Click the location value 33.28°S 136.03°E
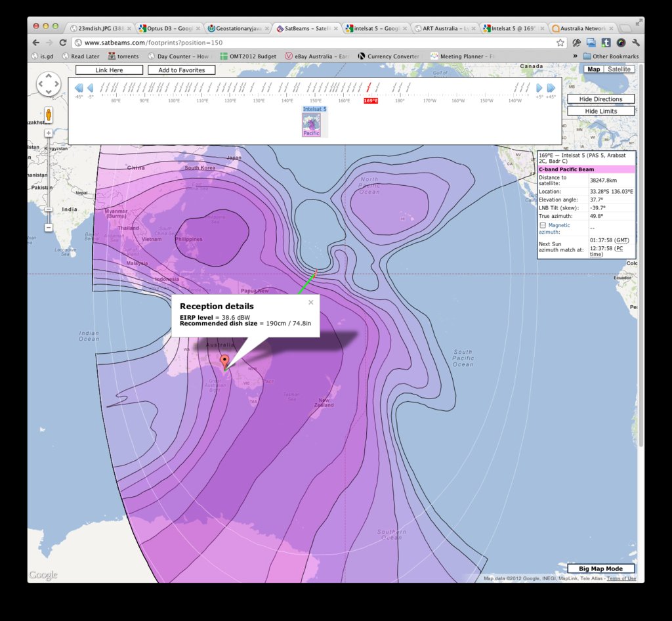The image size is (672, 621). (x=611, y=192)
